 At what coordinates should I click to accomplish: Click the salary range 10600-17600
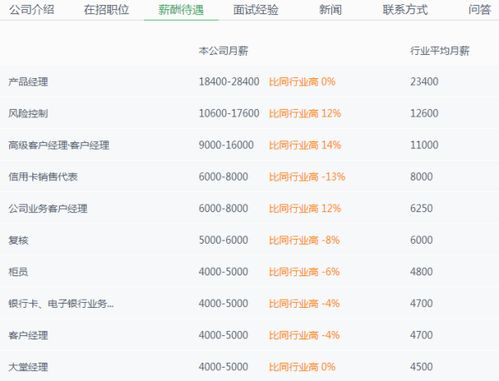point(229,113)
